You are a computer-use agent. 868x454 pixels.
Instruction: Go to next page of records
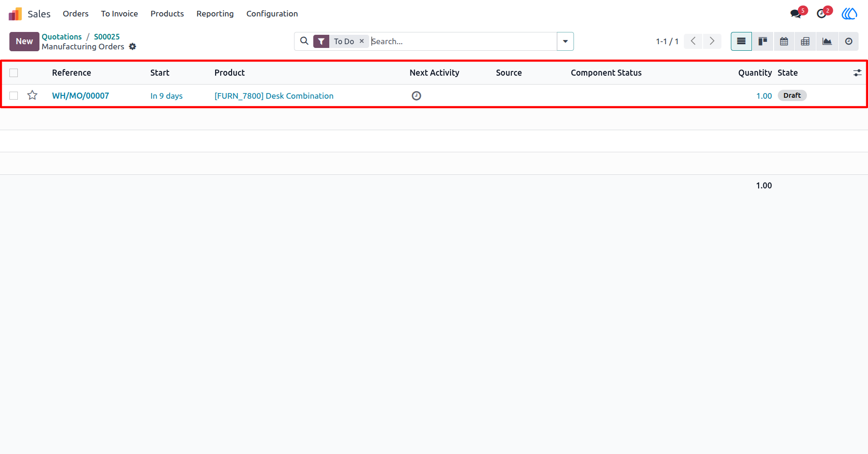tap(712, 41)
